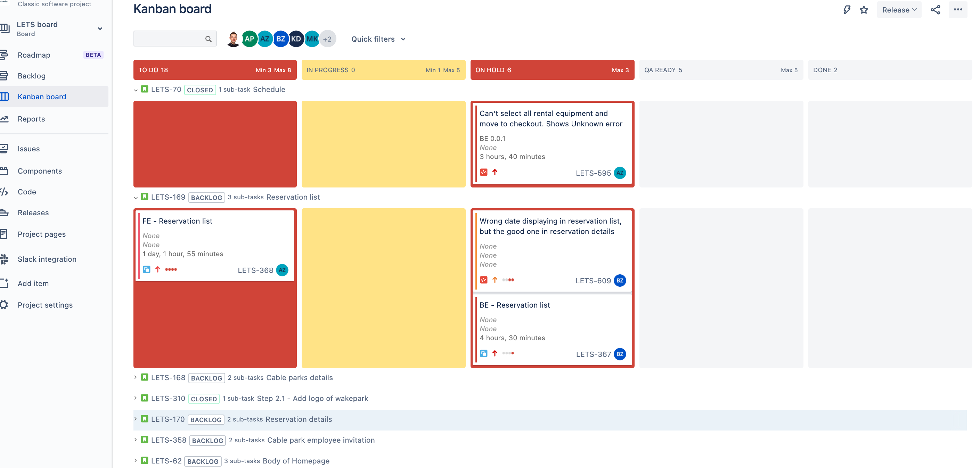Filter by KD assignee avatar
The image size is (980, 468).
click(x=296, y=39)
